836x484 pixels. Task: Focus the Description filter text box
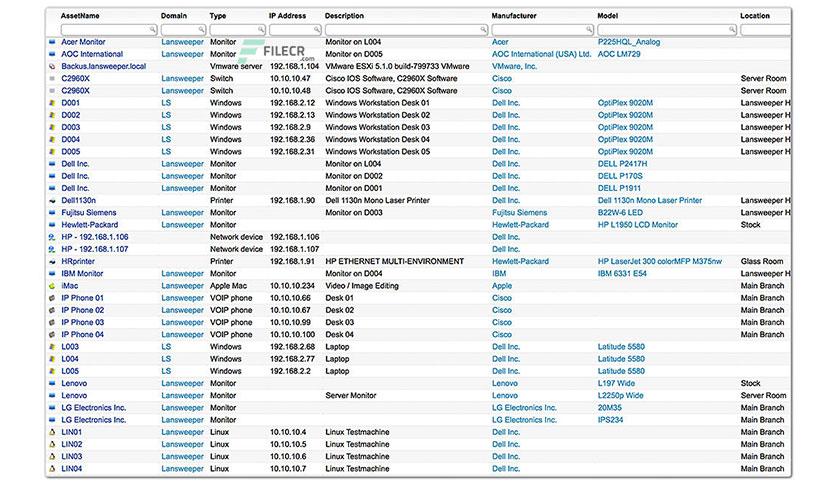(406, 30)
